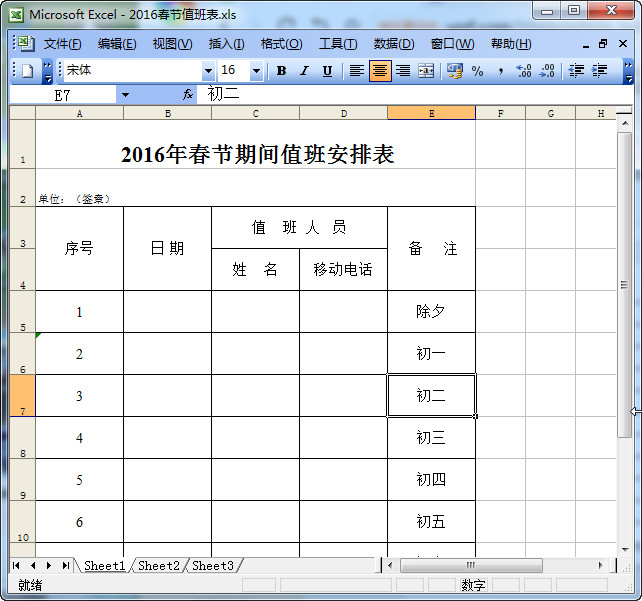642x601 pixels.
Task: Select header cell 日期
Action: click(167, 249)
